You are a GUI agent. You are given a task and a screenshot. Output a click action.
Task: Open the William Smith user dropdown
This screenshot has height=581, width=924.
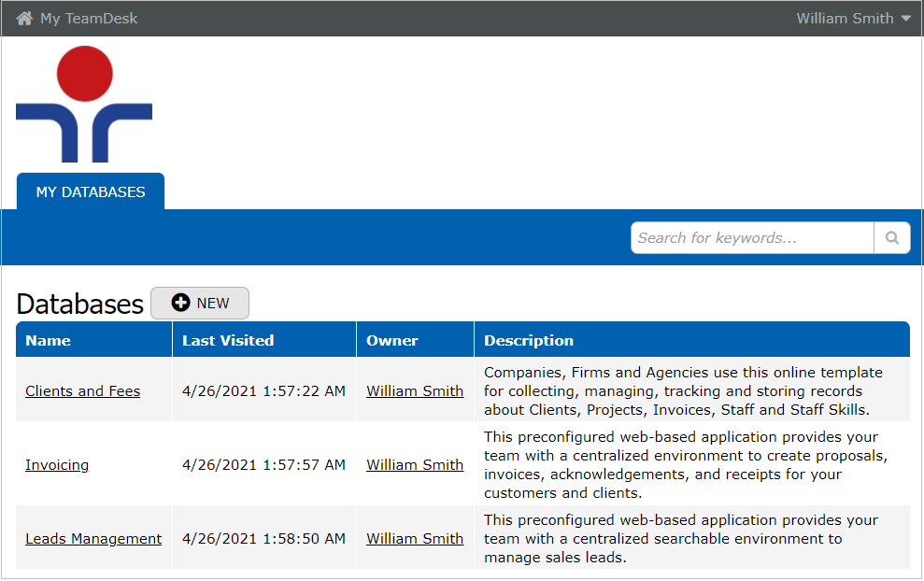(x=853, y=19)
